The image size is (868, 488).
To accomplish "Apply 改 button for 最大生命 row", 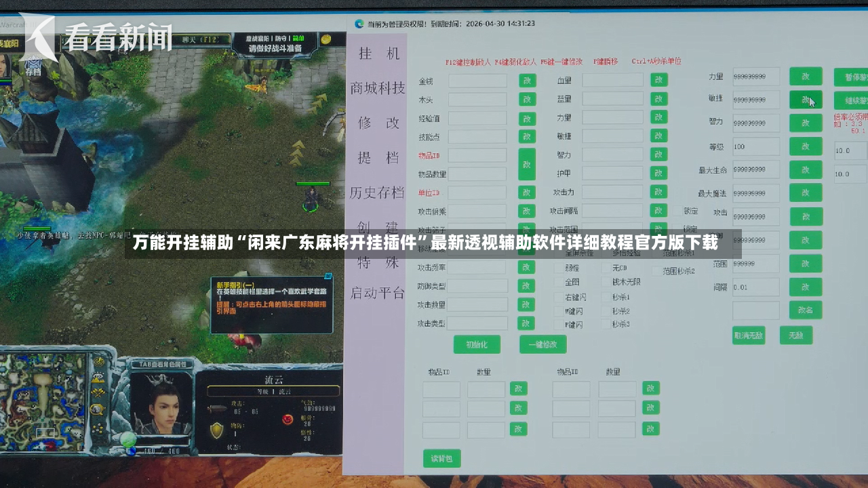I will pos(806,169).
